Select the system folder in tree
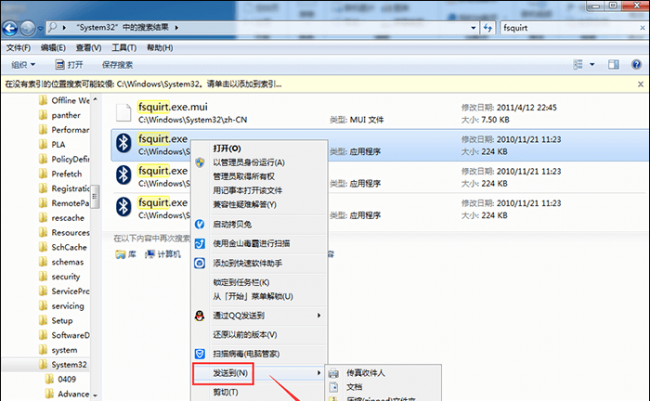The width and height of the screenshot is (650, 401). tap(64, 350)
